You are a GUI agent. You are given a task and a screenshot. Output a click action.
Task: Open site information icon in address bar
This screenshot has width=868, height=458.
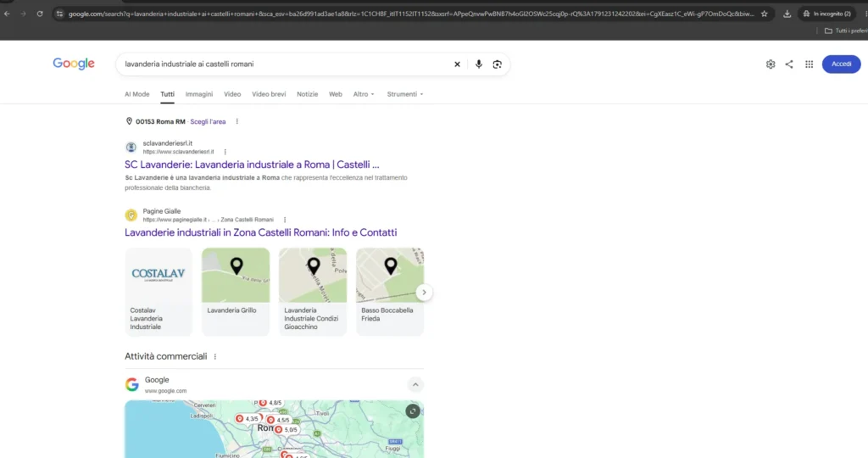60,14
